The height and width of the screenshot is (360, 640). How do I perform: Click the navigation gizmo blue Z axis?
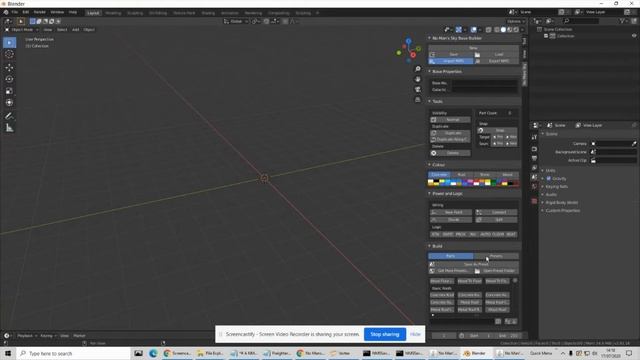click(x=409, y=41)
